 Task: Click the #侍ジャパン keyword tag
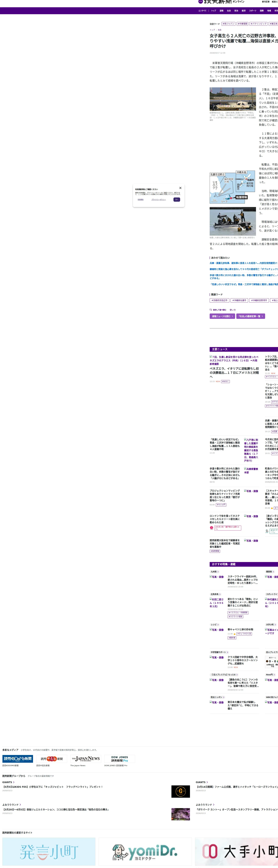click(x=228, y=24)
